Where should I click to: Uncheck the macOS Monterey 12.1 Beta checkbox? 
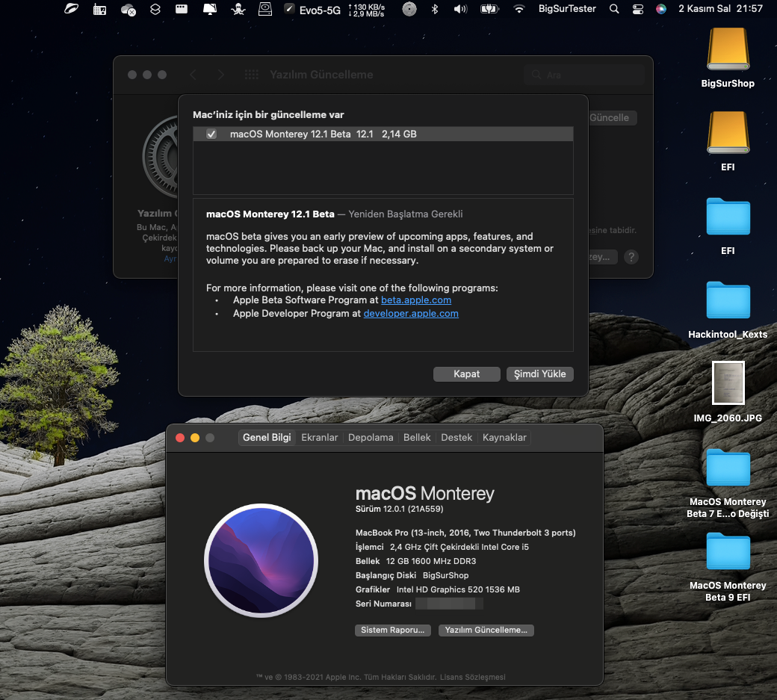[211, 134]
